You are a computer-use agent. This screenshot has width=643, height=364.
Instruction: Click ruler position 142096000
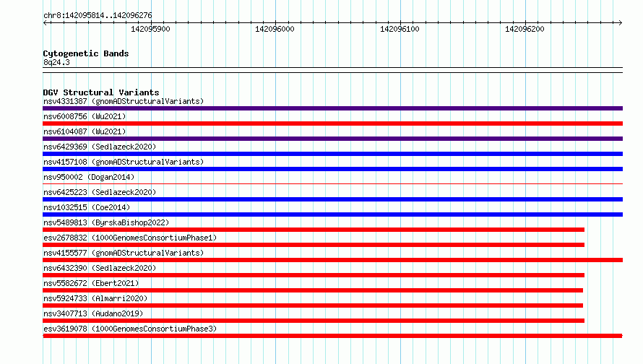point(275,29)
